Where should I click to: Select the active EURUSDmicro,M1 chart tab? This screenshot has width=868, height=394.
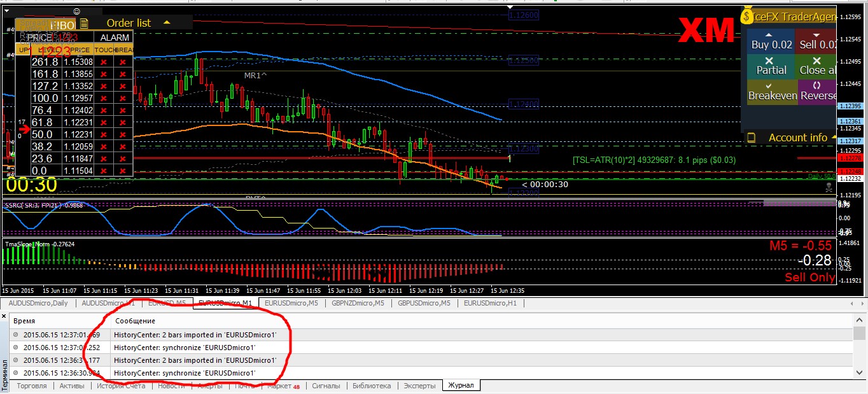(225, 303)
